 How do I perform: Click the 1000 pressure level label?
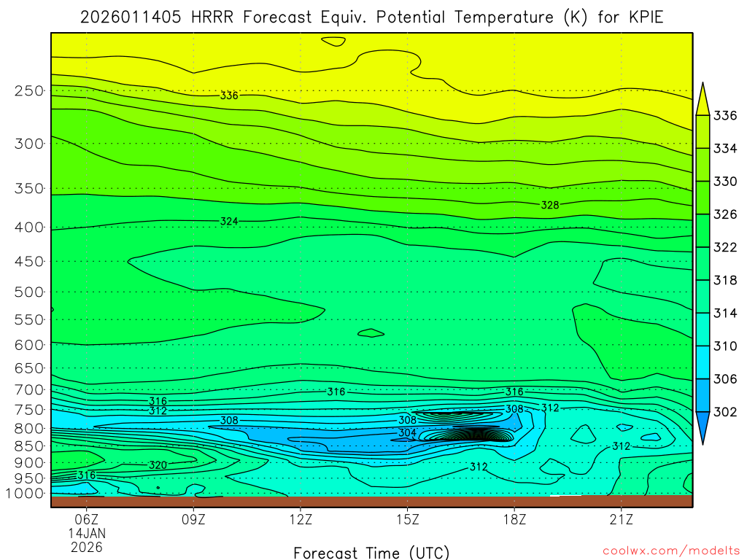[x=26, y=494]
